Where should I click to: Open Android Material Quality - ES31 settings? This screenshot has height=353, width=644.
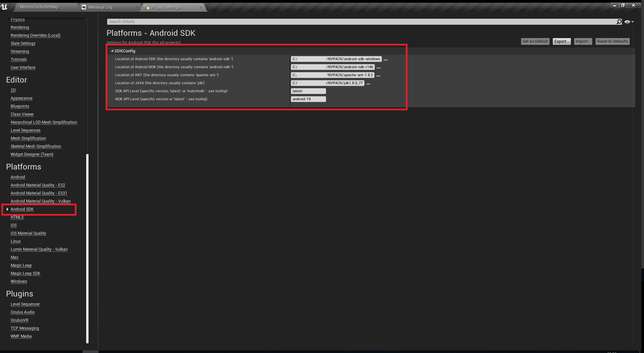(x=39, y=193)
